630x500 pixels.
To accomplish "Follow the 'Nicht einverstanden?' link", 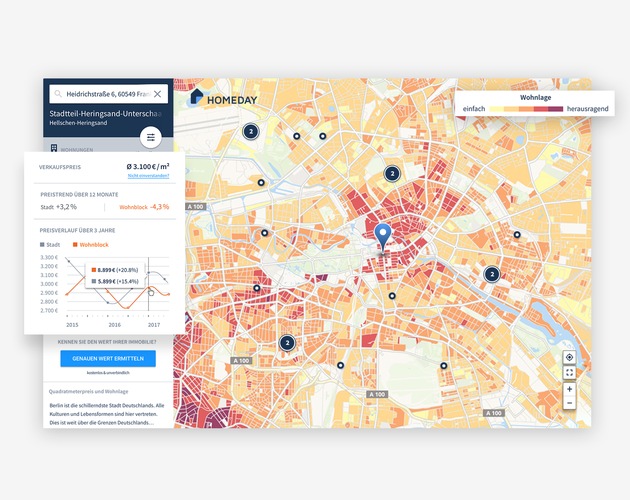I will [148, 176].
